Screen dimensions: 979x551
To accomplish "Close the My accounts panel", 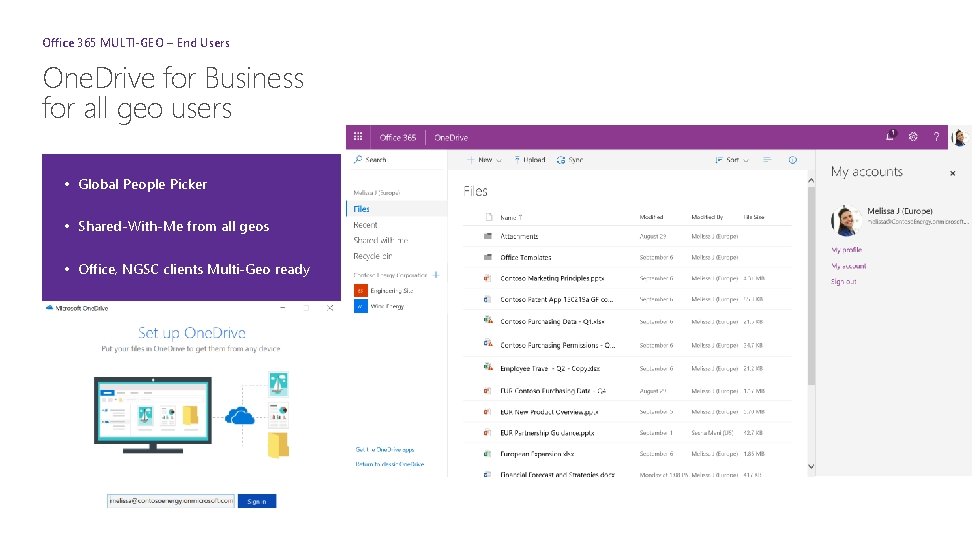I will pyautogui.click(x=952, y=173).
